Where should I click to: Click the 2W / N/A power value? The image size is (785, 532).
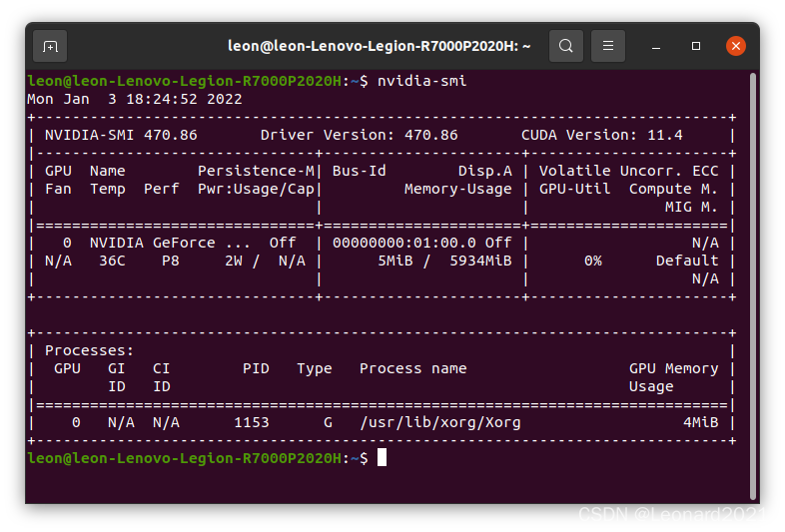tap(265, 262)
